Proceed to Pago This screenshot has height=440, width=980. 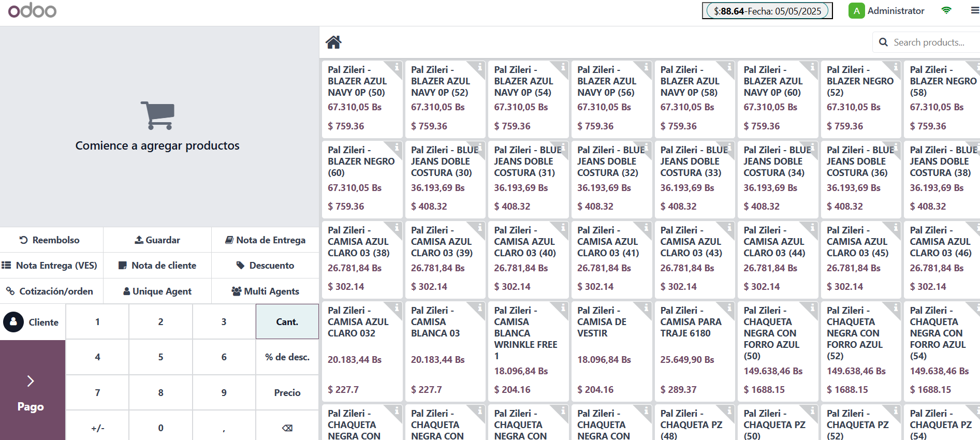coord(32,390)
